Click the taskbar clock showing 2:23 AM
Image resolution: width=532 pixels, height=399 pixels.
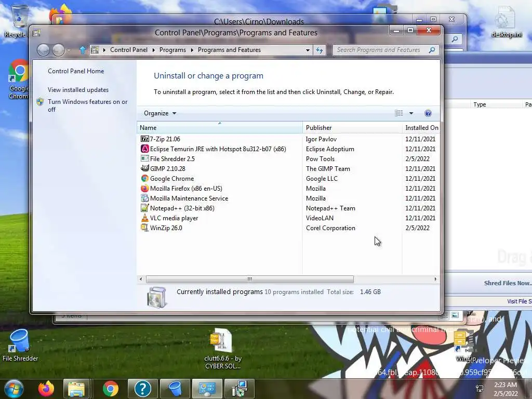506,389
